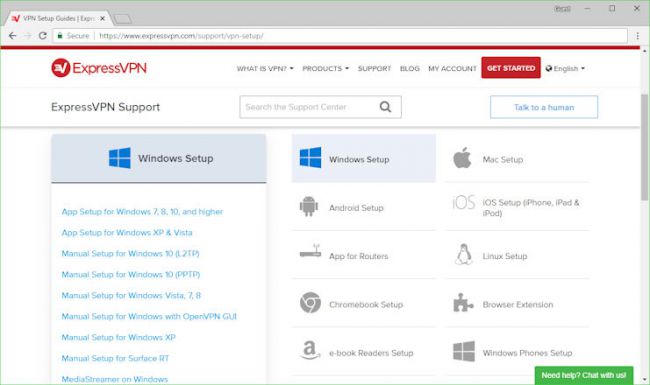This screenshot has height=385, width=650.
Task: Open a new browser tab
Action: (122, 19)
